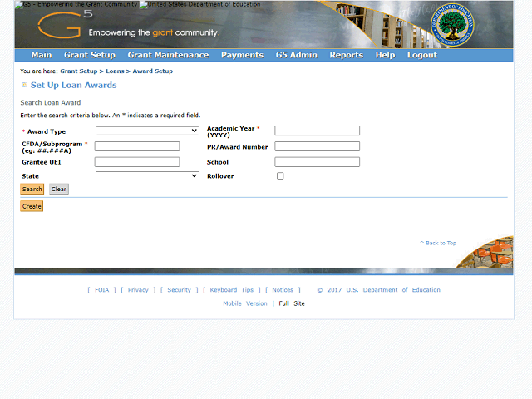
Task: Focus the CFDA/Subprogram input field
Action: (137, 146)
